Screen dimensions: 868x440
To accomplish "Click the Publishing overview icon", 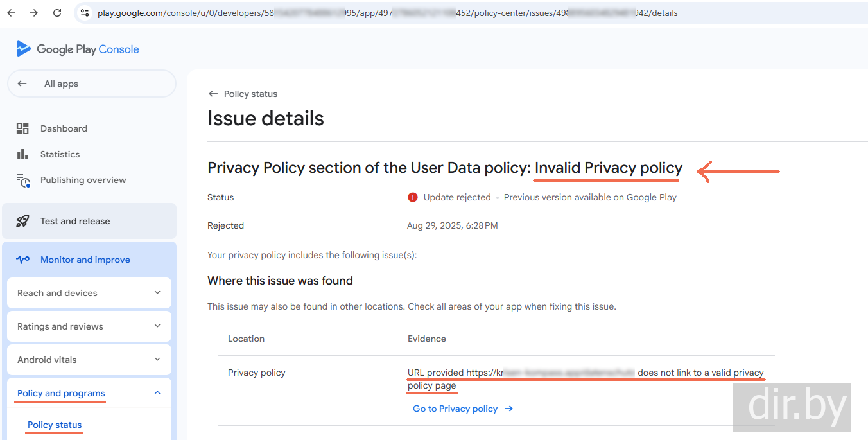I will [x=23, y=180].
